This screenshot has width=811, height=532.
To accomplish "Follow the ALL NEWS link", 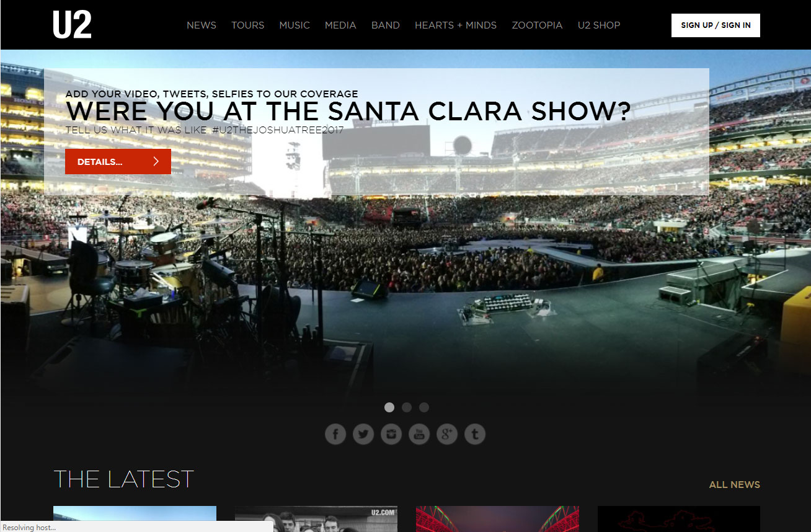I will (x=735, y=485).
